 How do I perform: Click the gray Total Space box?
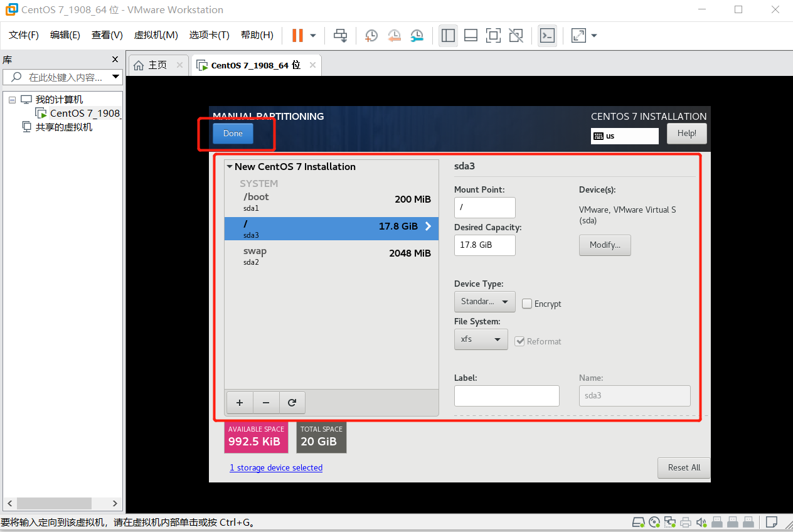[x=321, y=437]
